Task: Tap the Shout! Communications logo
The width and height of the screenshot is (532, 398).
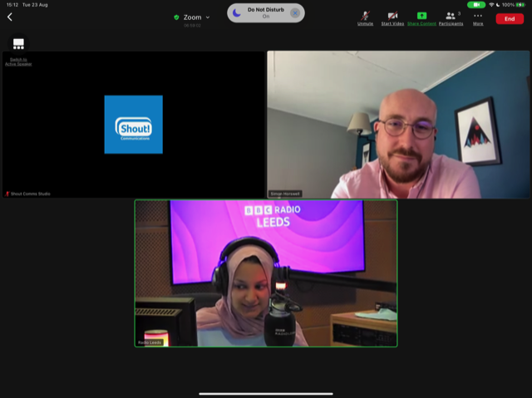Action: pyautogui.click(x=133, y=125)
